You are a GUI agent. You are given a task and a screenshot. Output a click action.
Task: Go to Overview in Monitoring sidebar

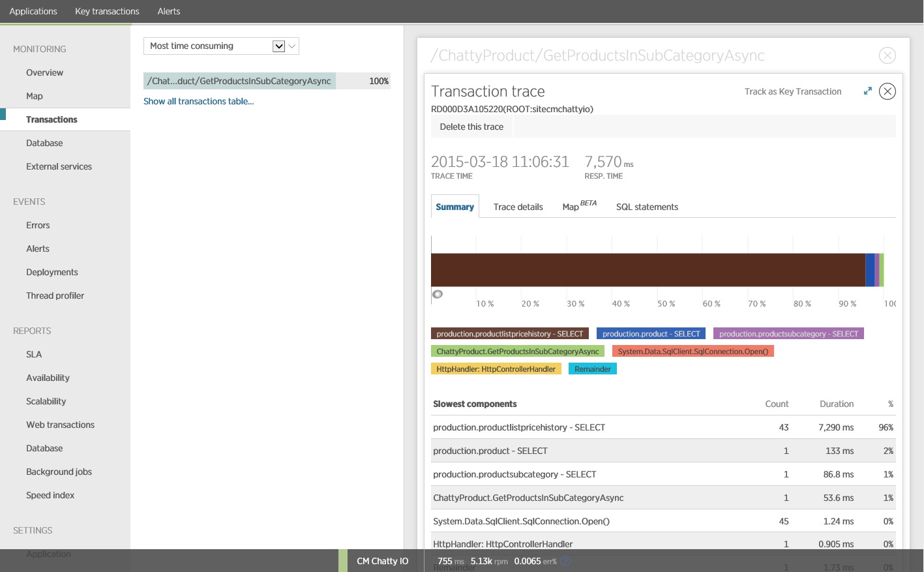[44, 72]
